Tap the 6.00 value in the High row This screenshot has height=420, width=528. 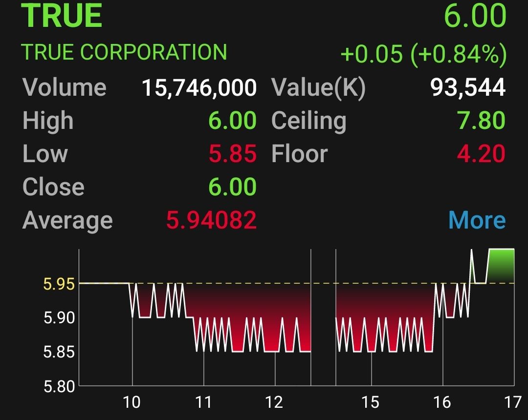click(x=232, y=121)
